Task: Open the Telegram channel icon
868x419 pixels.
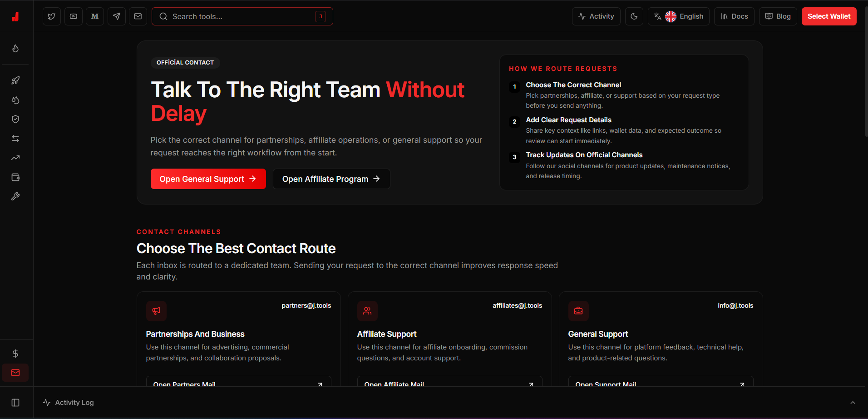Action: 117,16
